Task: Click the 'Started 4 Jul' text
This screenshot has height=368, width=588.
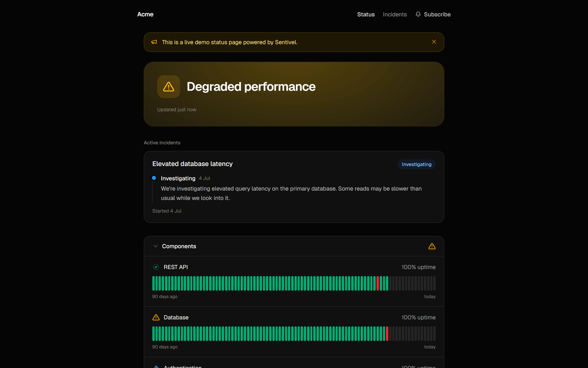Action: pos(167,211)
